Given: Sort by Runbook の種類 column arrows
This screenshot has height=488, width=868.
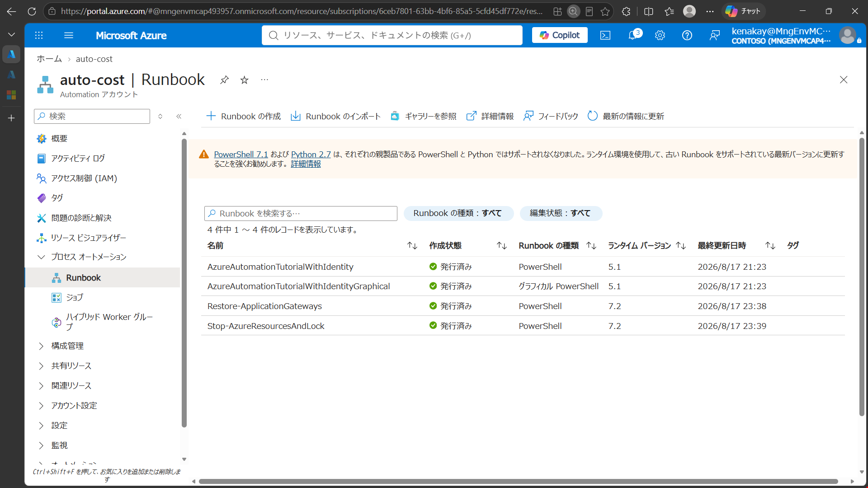Looking at the screenshot, I should click(591, 246).
